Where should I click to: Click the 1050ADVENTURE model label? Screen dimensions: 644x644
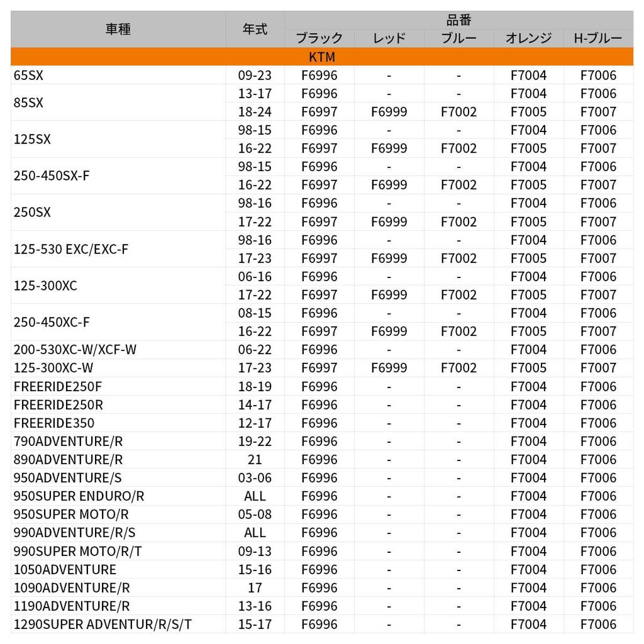point(65,569)
